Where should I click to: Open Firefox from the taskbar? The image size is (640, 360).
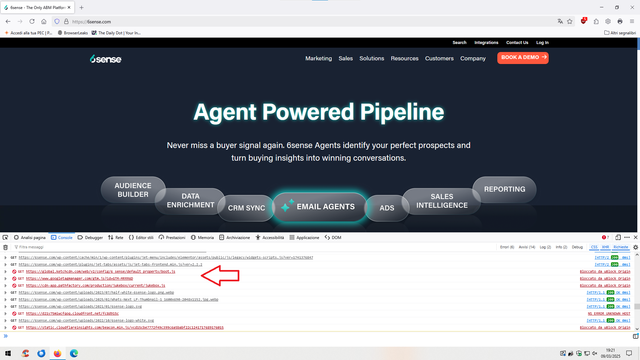[x=58, y=353]
